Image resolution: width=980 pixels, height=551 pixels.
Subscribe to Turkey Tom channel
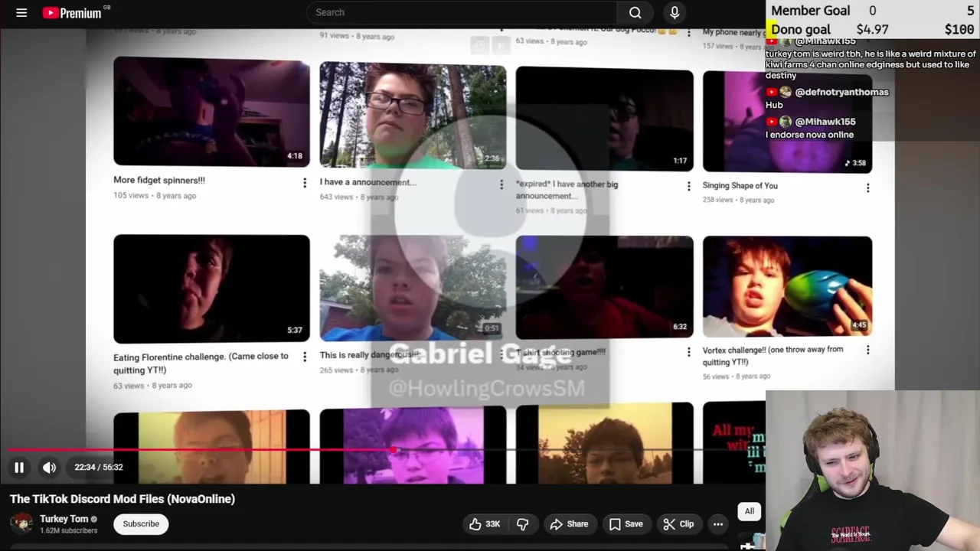[x=141, y=523]
